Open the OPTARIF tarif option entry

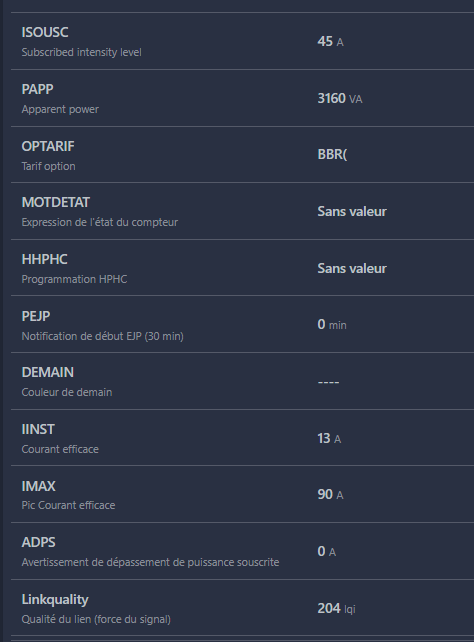[x=242, y=155]
